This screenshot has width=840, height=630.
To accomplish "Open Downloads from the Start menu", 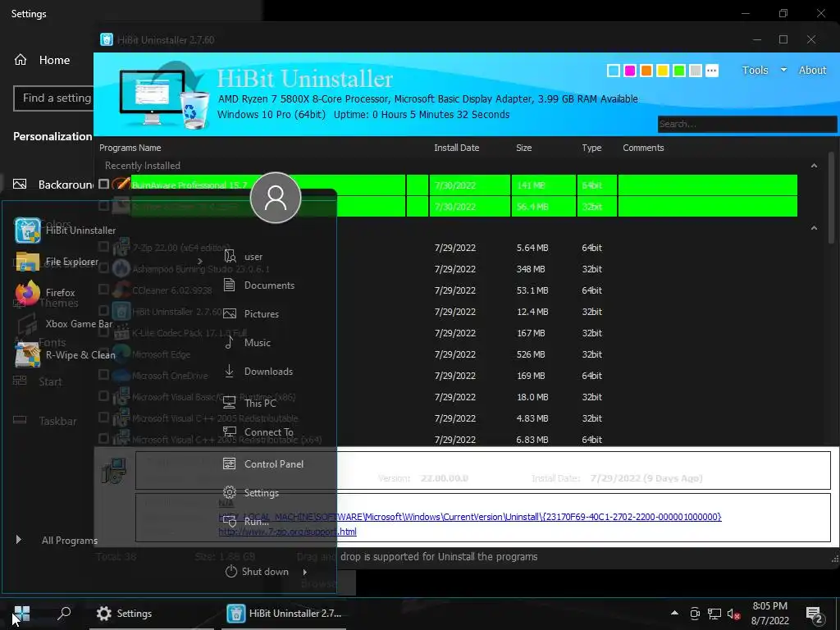I will 258,372.
